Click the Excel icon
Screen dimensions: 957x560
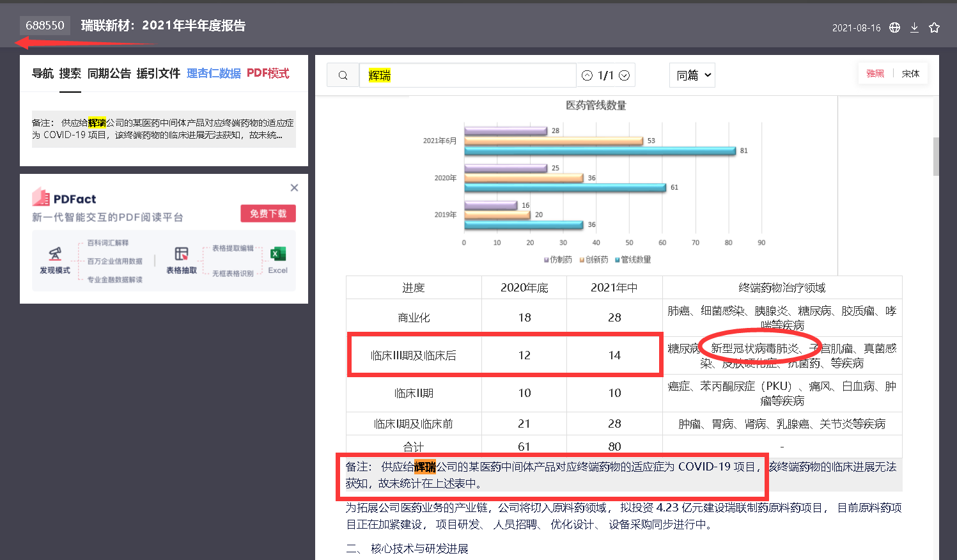(x=277, y=254)
